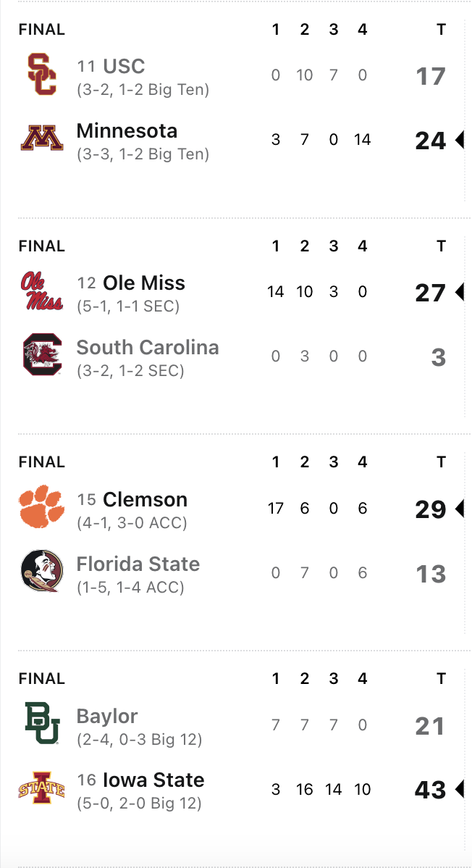Viewport: 472px width, 868px height.
Task: Click the Baylor BU logo
Action: coord(42,724)
